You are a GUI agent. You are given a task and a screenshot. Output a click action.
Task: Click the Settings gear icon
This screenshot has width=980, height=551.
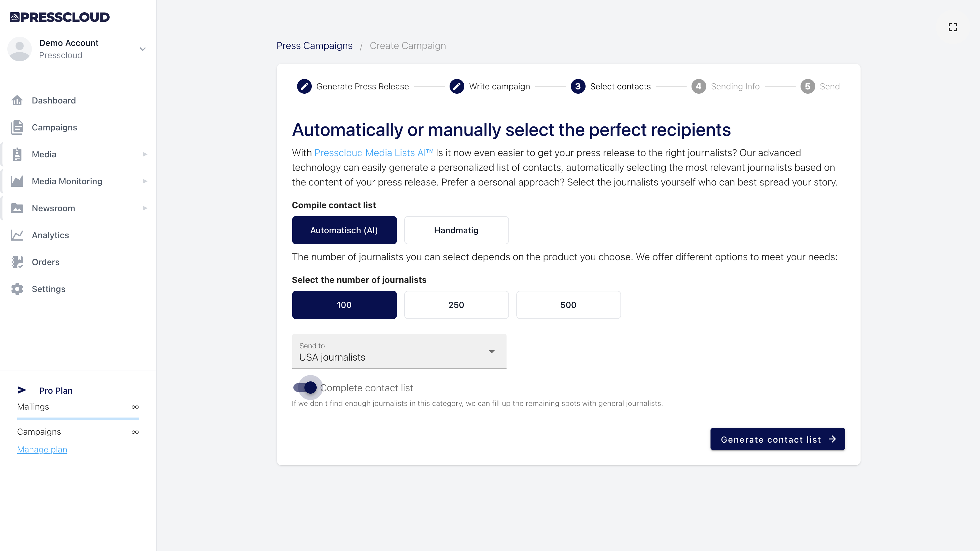coord(17,289)
